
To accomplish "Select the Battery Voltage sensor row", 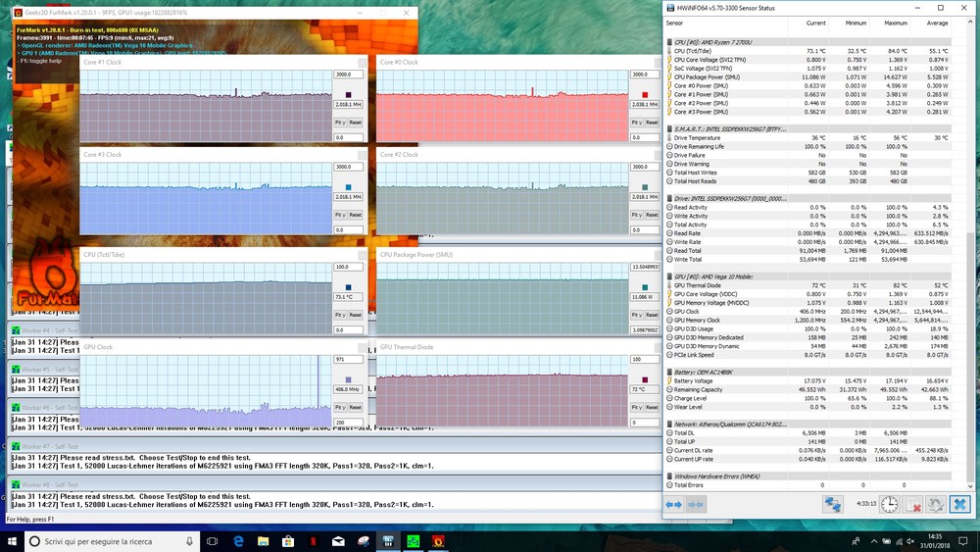I will [809, 380].
